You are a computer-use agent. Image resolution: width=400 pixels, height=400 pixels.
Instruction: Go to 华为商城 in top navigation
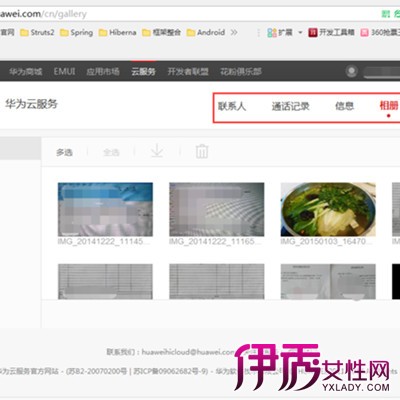click(x=26, y=71)
